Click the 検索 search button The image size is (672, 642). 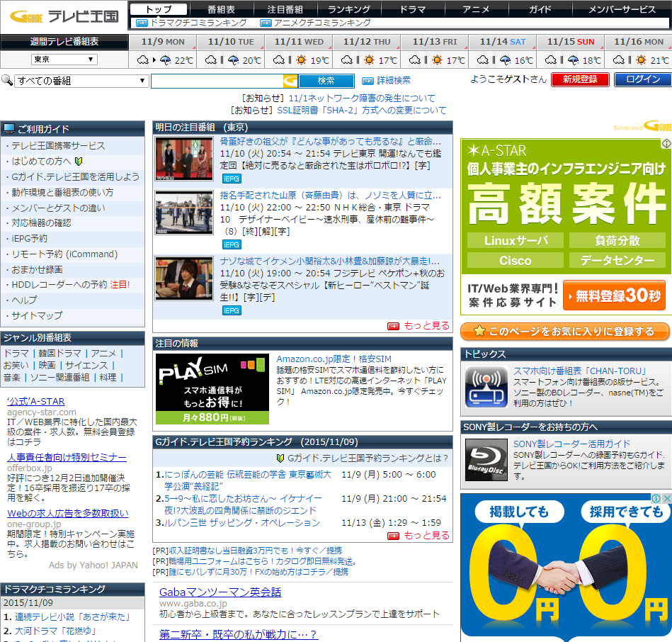[x=326, y=81]
